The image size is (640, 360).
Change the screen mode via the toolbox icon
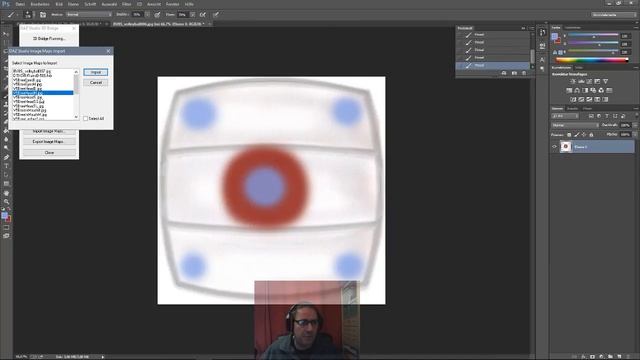[x=6, y=236]
